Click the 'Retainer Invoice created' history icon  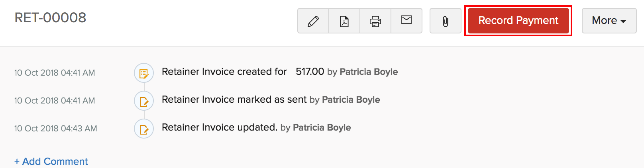pos(144,73)
